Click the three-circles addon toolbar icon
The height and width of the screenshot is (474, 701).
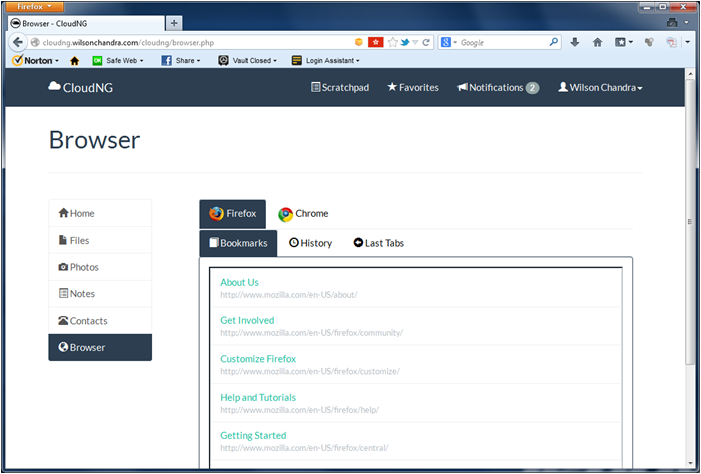pos(649,42)
